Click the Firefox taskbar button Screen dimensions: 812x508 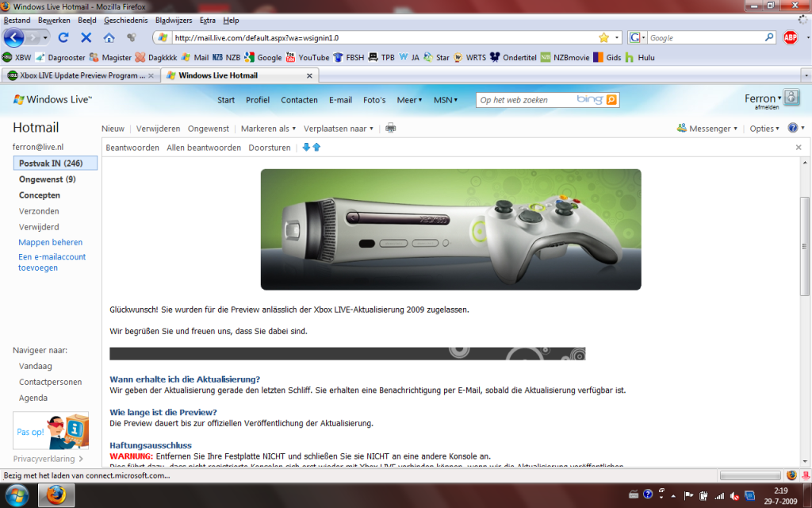tap(56, 495)
